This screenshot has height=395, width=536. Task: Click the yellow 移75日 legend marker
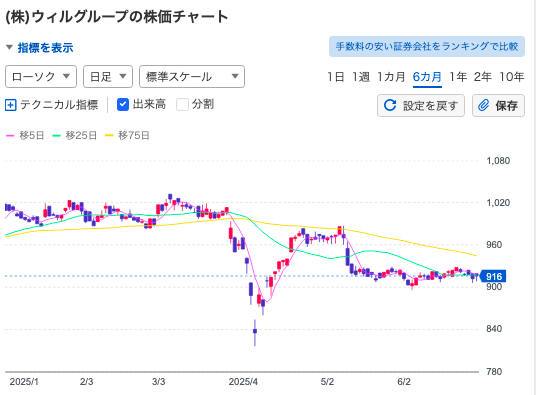(x=109, y=136)
